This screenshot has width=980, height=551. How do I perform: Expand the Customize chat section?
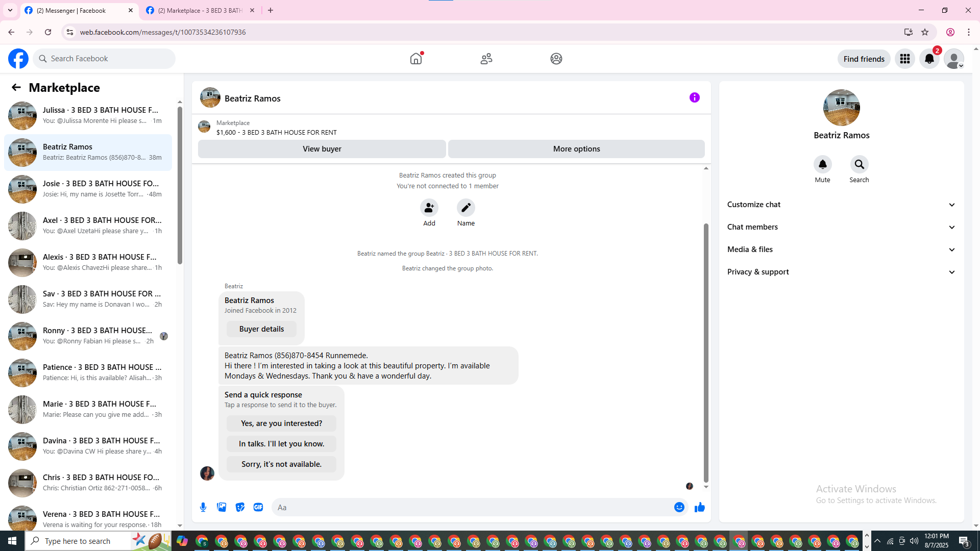(x=841, y=205)
